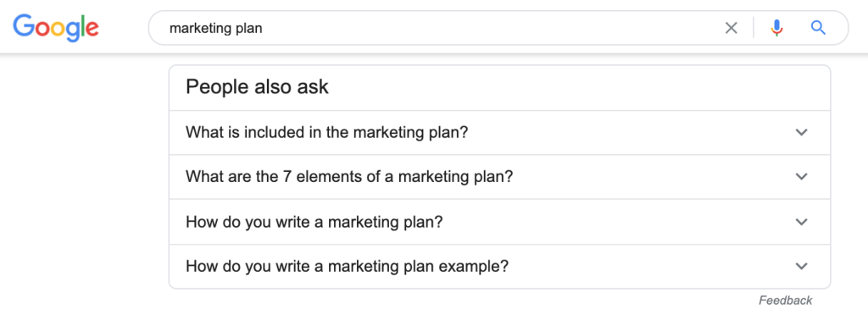
Task: Expand chevron for 'How do you write a marketing plan?'
Action: 801,222
